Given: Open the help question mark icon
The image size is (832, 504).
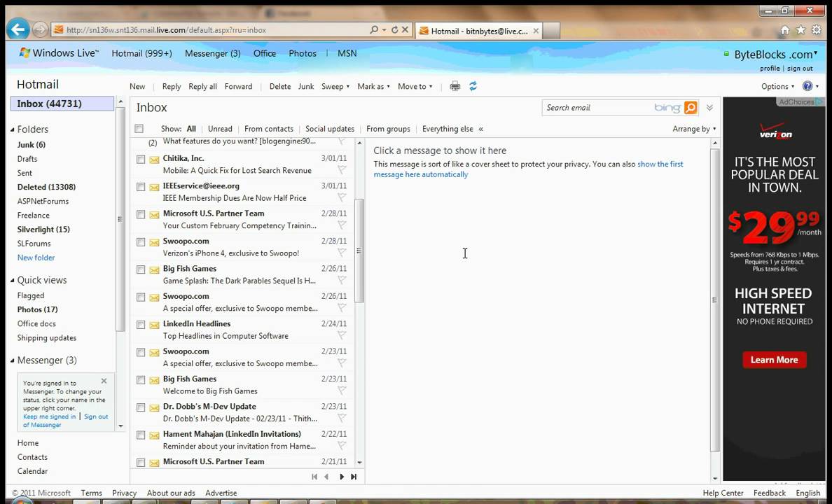Looking at the screenshot, I should 807,86.
